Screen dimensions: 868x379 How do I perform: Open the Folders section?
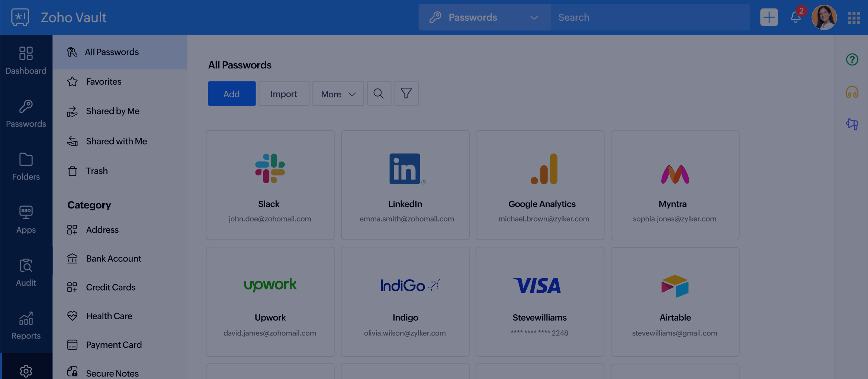26,166
